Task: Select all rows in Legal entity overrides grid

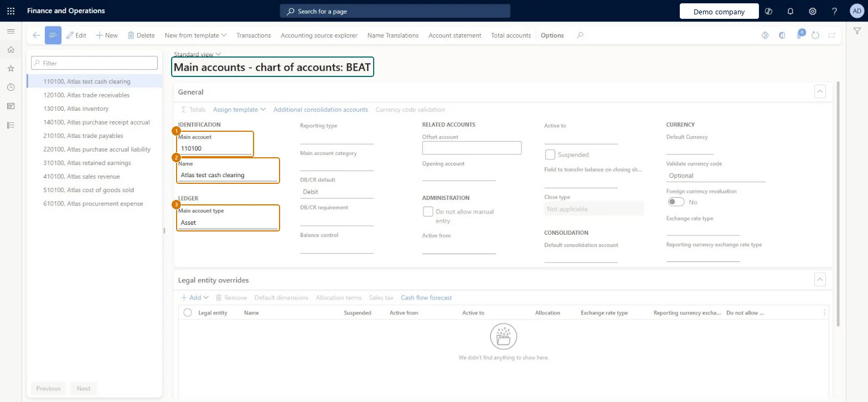Action: point(187,313)
